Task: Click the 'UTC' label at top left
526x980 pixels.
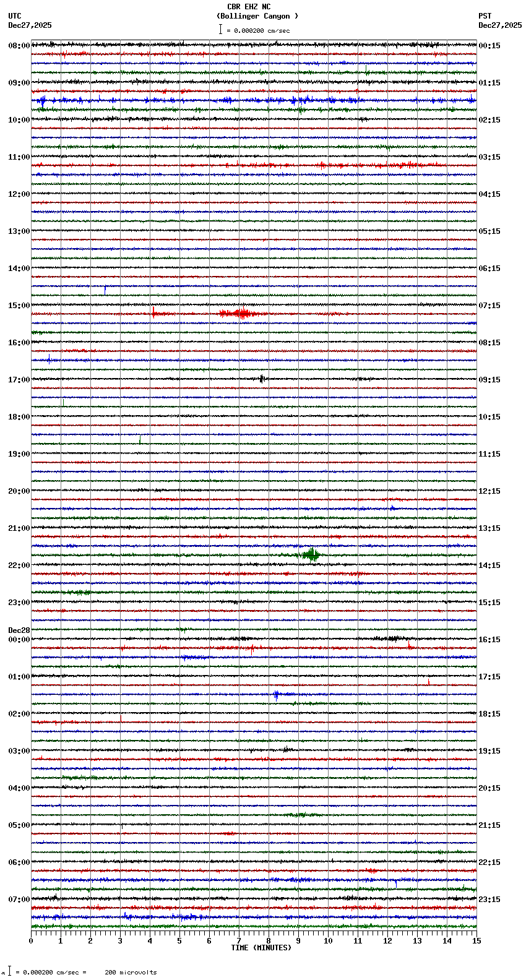Action: pos(15,16)
